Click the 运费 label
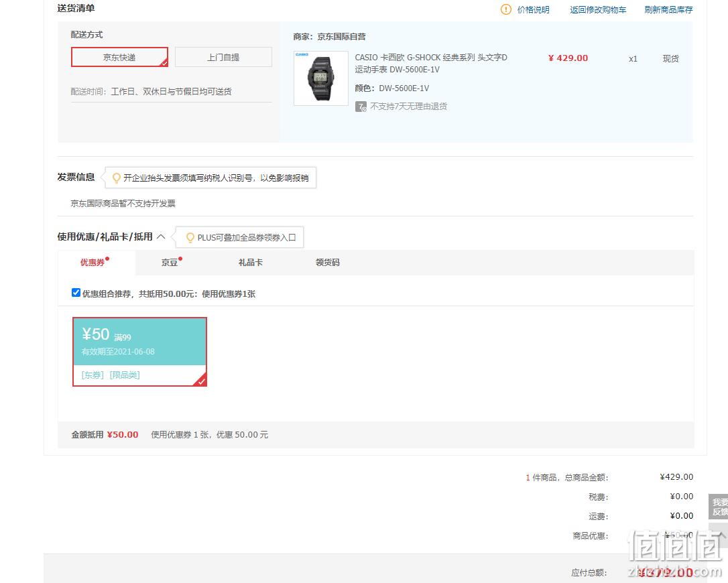Viewport: 728px width, 583px height. (x=598, y=517)
